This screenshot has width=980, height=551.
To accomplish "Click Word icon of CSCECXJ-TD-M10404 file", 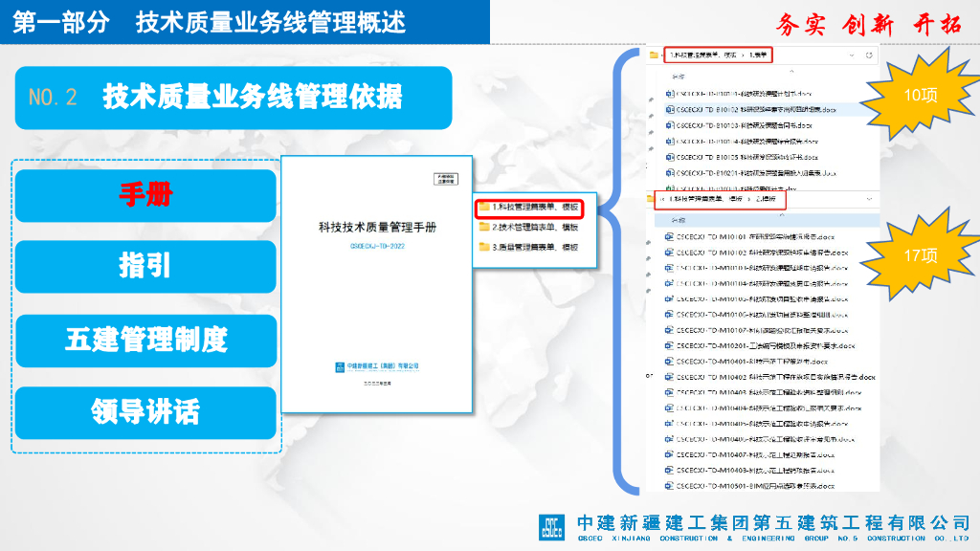I will click(x=669, y=408).
